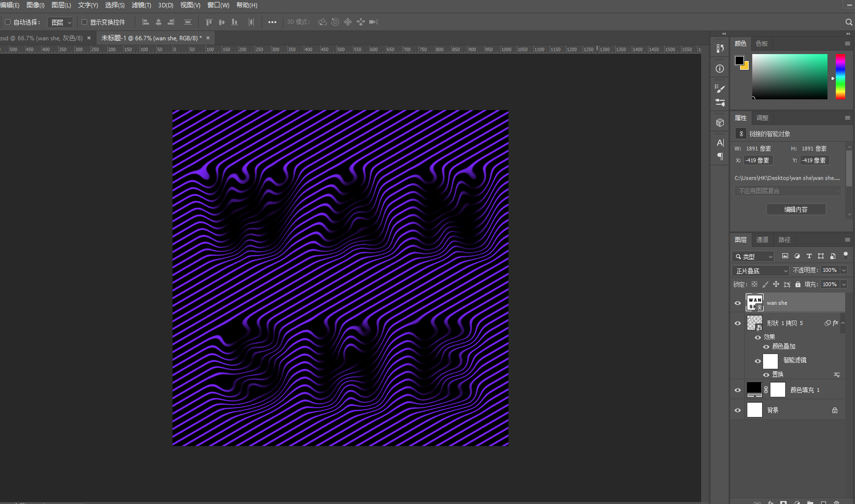Align right edges in options bar
Image resolution: width=855 pixels, height=504 pixels.
tap(171, 22)
